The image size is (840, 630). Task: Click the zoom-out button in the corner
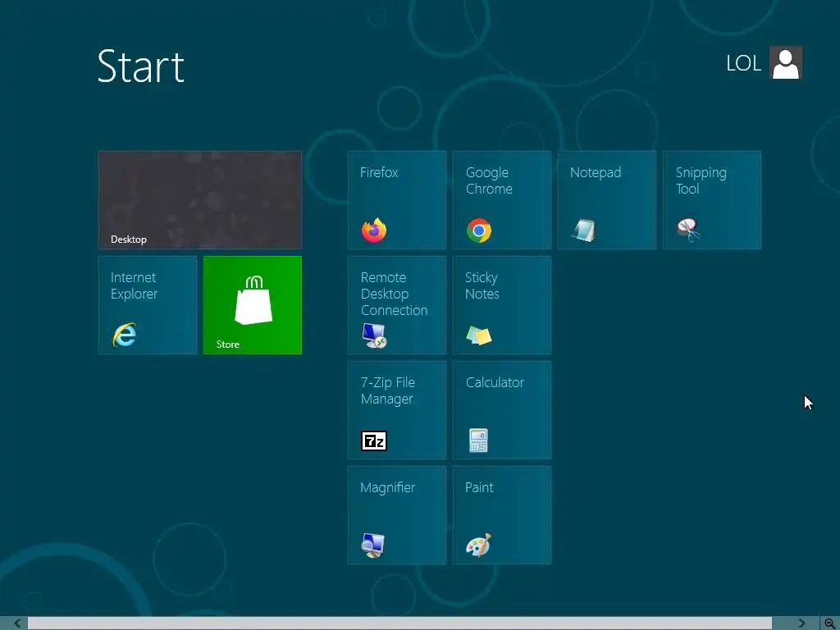point(830,623)
